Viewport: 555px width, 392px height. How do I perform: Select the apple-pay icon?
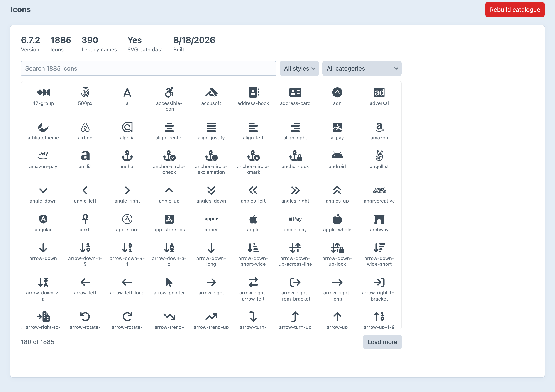coord(295,219)
